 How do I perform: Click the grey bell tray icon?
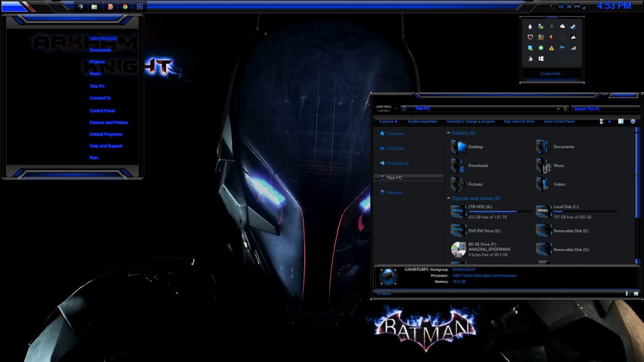[x=551, y=27]
